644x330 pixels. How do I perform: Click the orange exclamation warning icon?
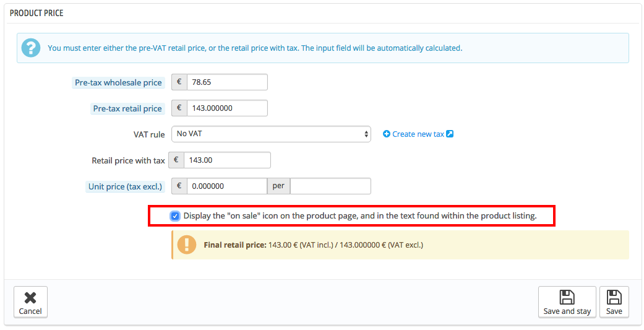(187, 245)
